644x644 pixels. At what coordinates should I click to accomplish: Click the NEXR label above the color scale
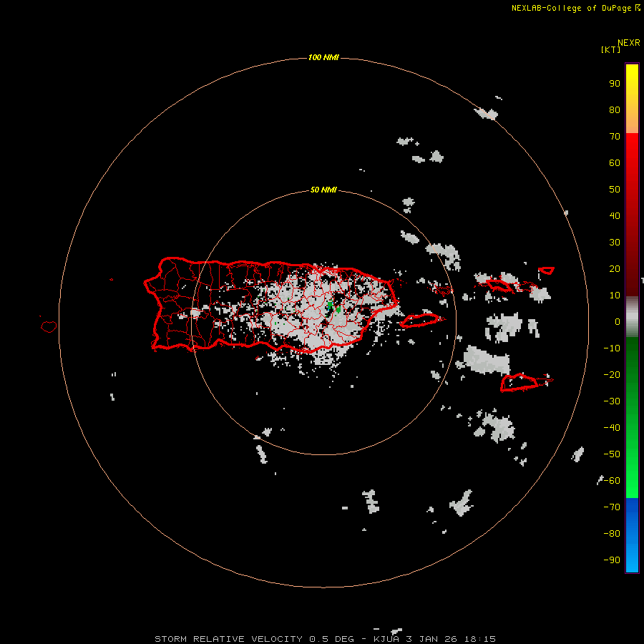coord(629,43)
